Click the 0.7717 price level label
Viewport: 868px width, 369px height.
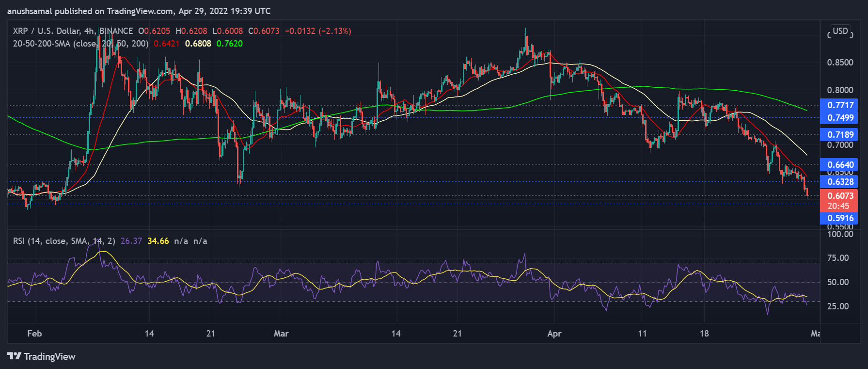tap(840, 105)
